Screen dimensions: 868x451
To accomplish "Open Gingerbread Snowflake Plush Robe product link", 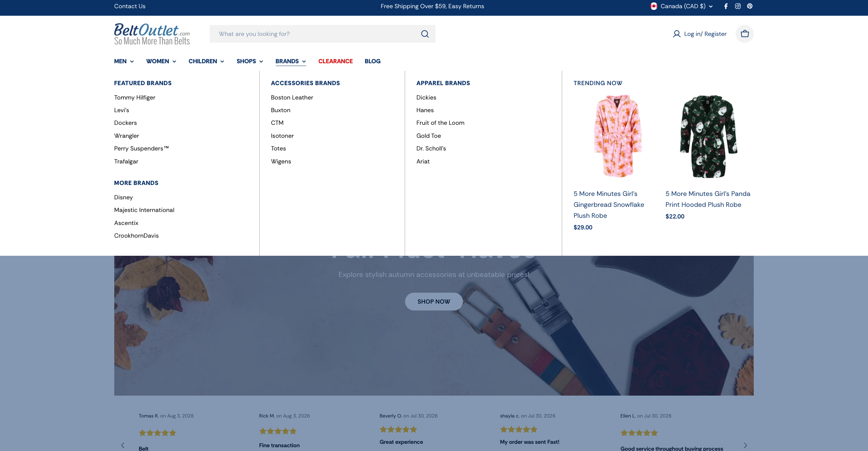I will pyautogui.click(x=609, y=204).
